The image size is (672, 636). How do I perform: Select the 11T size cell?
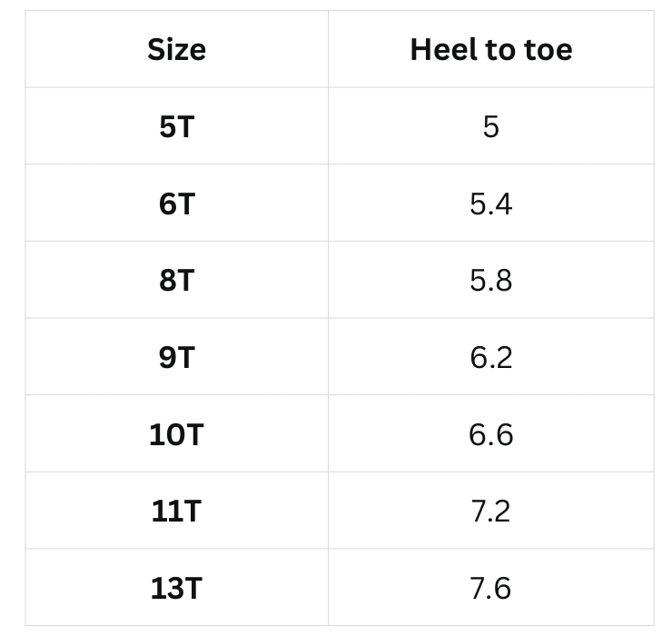coord(176,512)
